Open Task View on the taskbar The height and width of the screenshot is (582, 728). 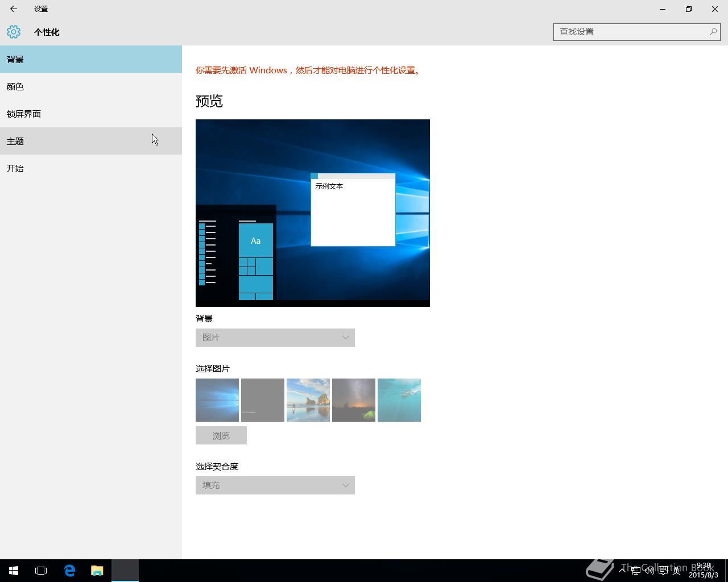tap(41, 571)
